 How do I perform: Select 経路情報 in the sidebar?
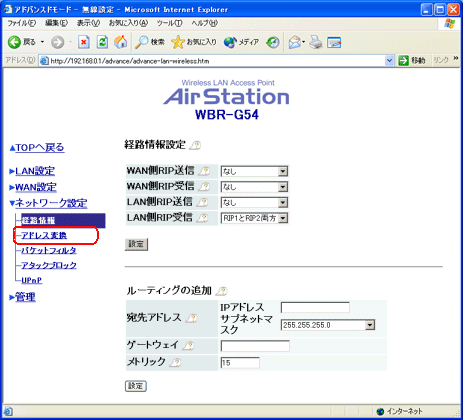coord(63,221)
